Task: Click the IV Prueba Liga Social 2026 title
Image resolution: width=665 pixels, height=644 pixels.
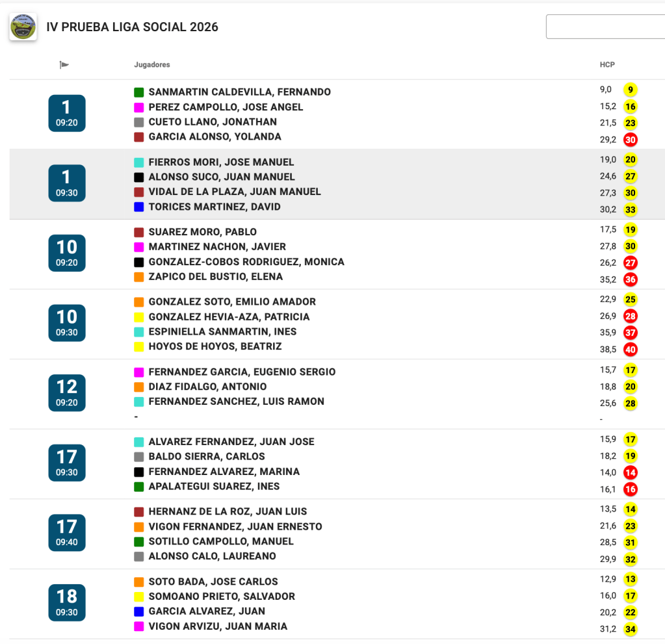Action: tap(132, 27)
